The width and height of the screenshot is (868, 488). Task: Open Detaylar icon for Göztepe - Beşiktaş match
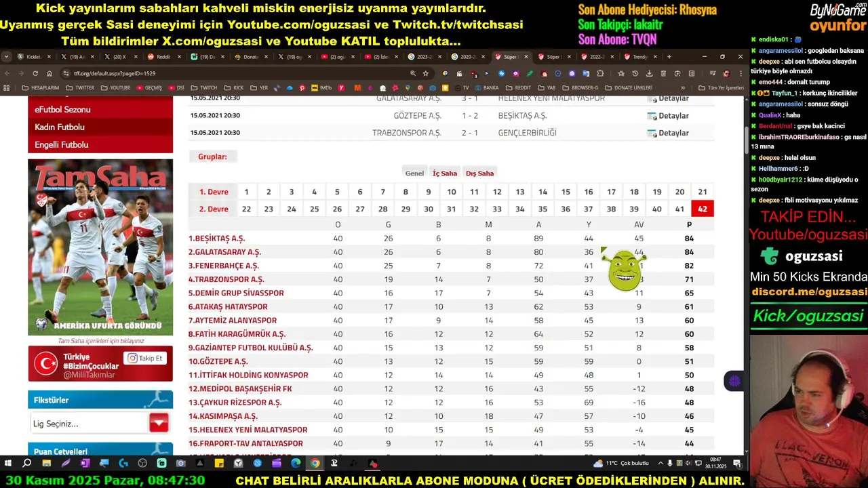pos(652,116)
